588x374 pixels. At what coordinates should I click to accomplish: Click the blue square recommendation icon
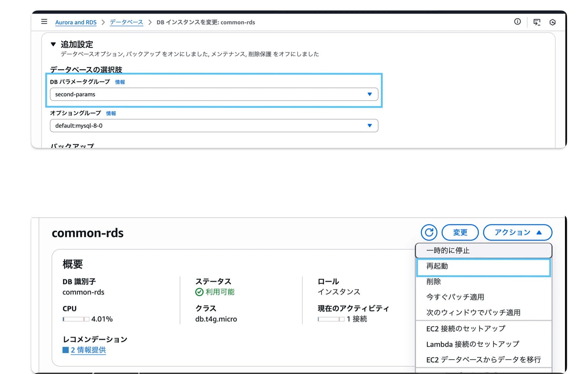point(65,350)
